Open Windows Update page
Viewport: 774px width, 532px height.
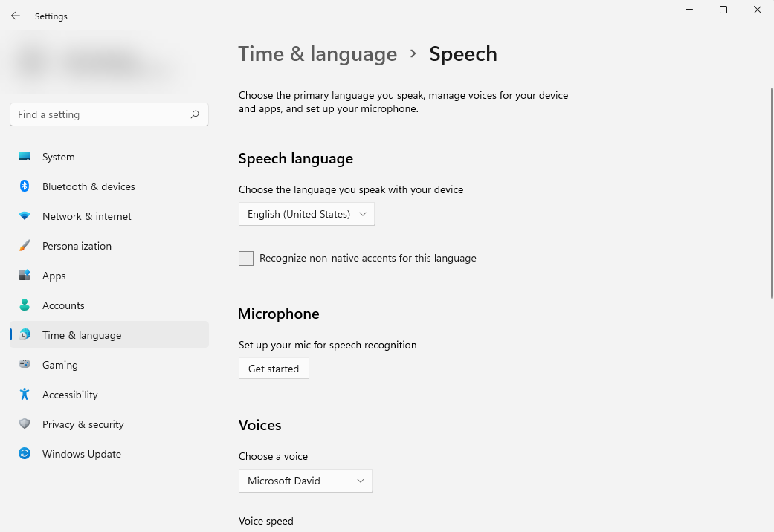tap(109, 453)
